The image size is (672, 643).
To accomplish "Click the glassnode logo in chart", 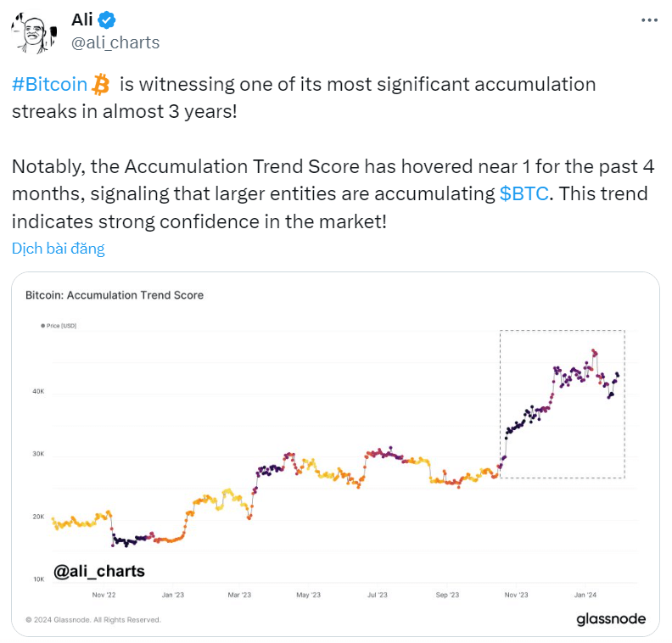I will click(611, 618).
